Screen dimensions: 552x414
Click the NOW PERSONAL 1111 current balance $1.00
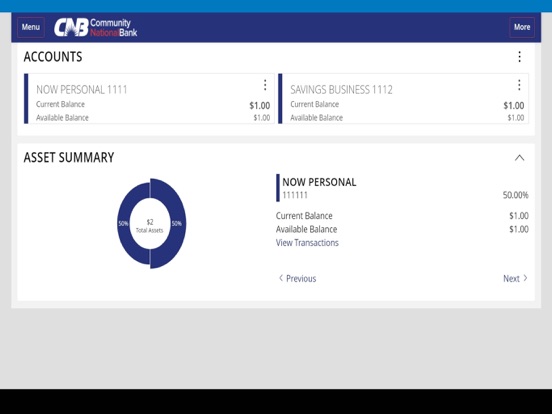[x=259, y=106]
